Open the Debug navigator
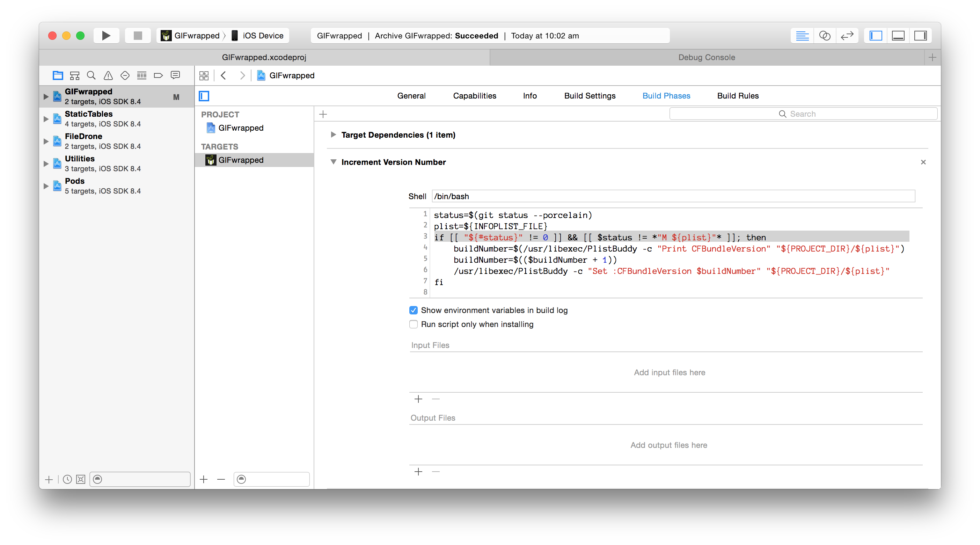The width and height of the screenshot is (980, 545). 141,75
